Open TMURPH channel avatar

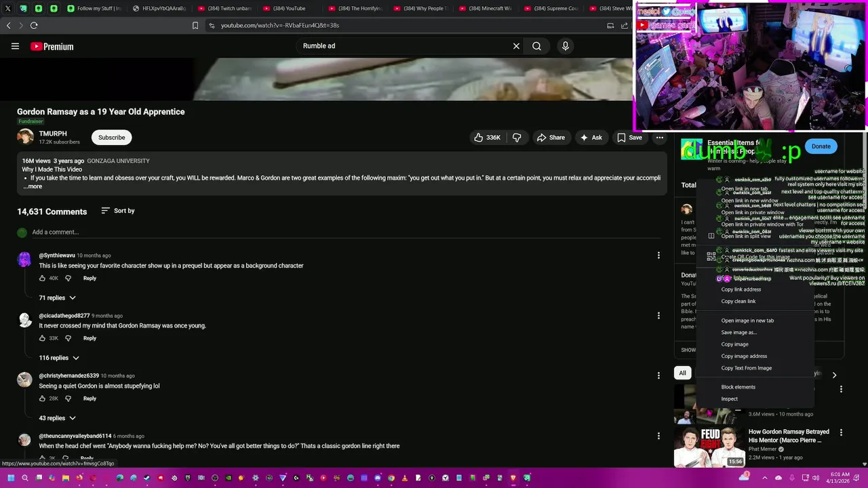point(25,138)
